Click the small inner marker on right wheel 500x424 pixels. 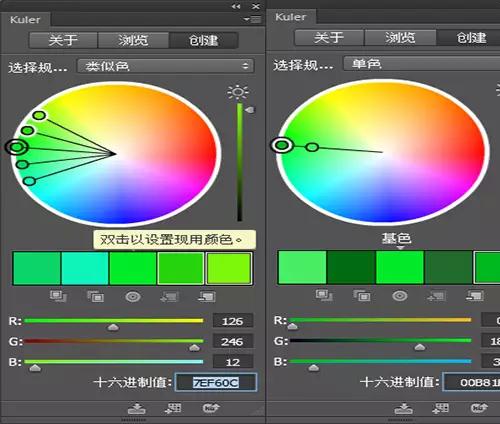click(x=312, y=147)
